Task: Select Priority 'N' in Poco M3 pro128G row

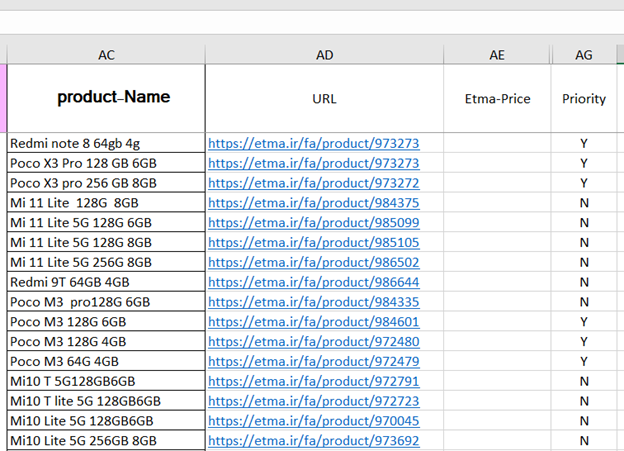Action: [584, 302]
